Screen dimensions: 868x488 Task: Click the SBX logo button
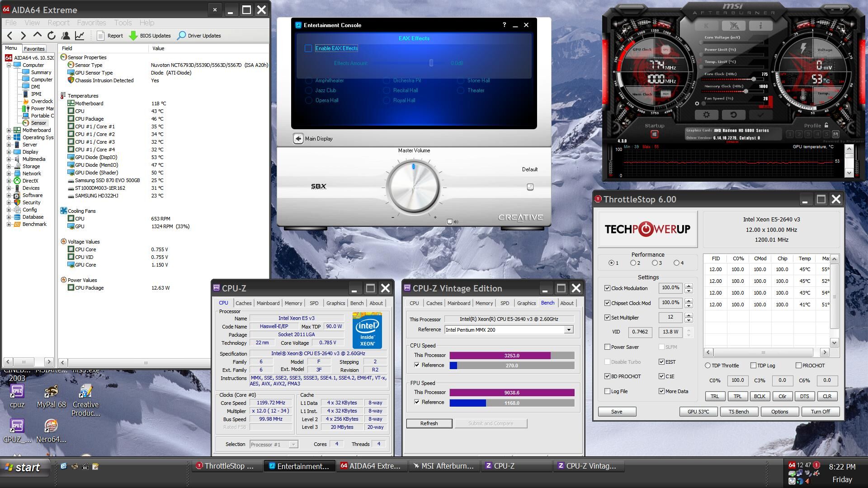[318, 186]
